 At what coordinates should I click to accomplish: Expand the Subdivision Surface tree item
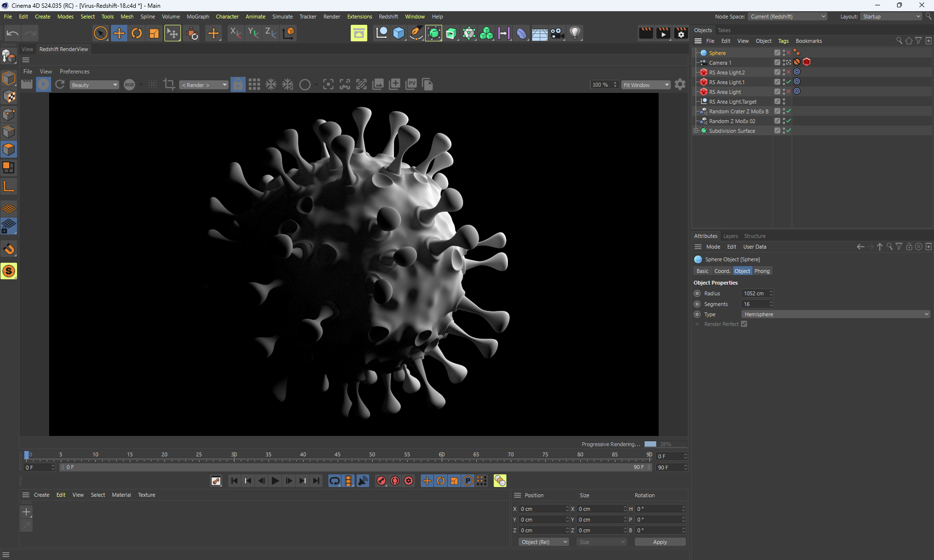pos(696,130)
